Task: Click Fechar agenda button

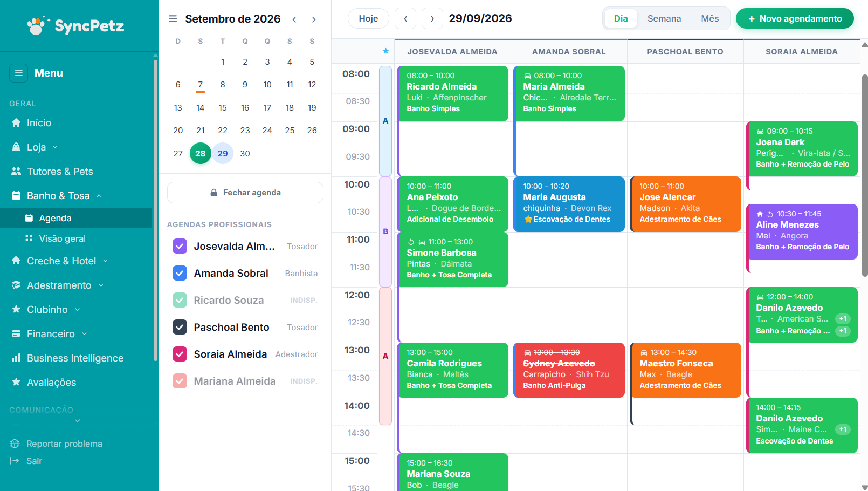Action: pos(245,193)
